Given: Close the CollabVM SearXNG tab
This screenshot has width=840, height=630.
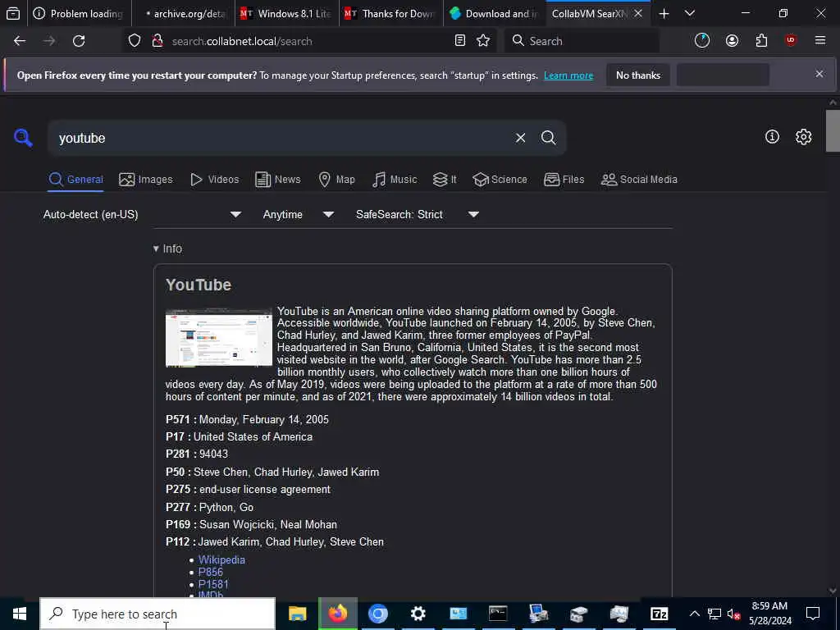Looking at the screenshot, I should point(638,14).
